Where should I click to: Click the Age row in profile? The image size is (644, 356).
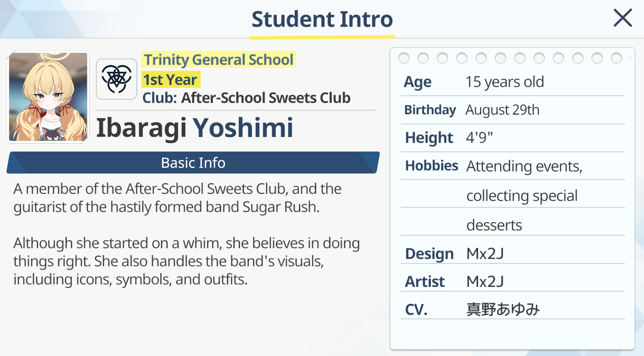pos(513,82)
